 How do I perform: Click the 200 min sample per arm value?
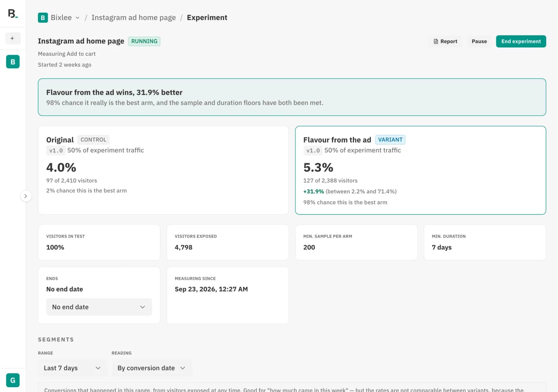click(309, 247)
